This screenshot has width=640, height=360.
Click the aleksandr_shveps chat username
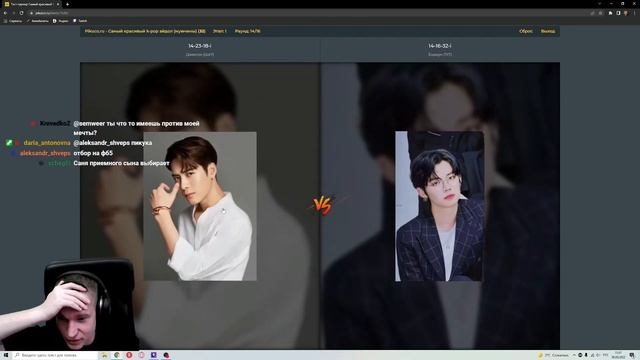pos(45,153)
